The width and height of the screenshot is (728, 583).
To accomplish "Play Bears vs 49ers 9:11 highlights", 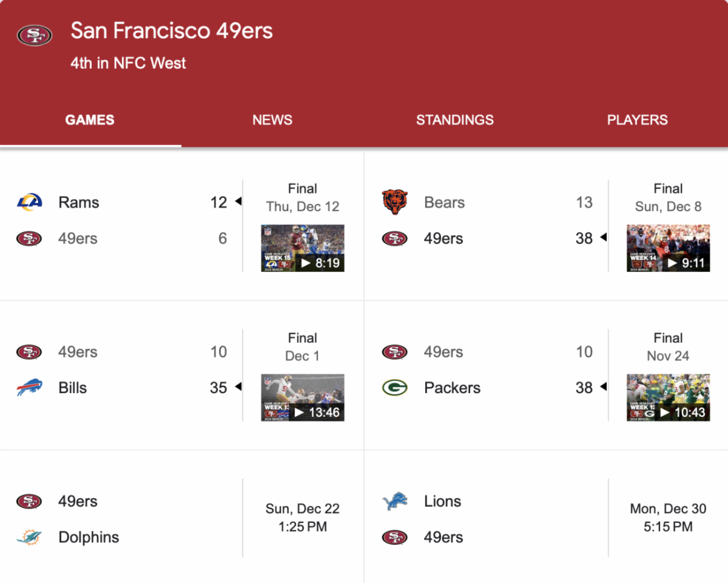I will pyautogui.click(x=668, y=248).
